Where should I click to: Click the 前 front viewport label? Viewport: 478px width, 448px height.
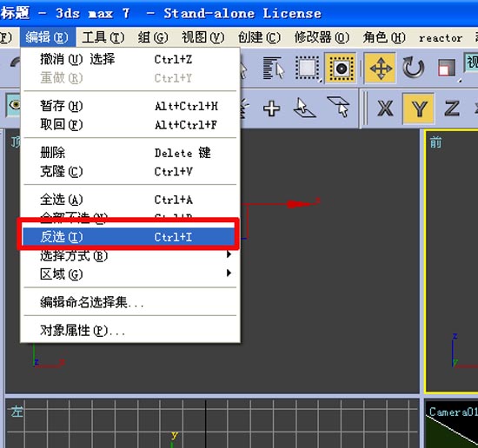pos(436,142)
